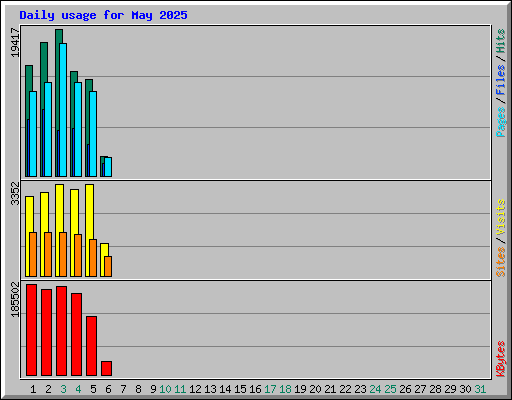The image size is (512, 400).
Task: Click day number 6 on the x-axis
Action: [108, 389]
